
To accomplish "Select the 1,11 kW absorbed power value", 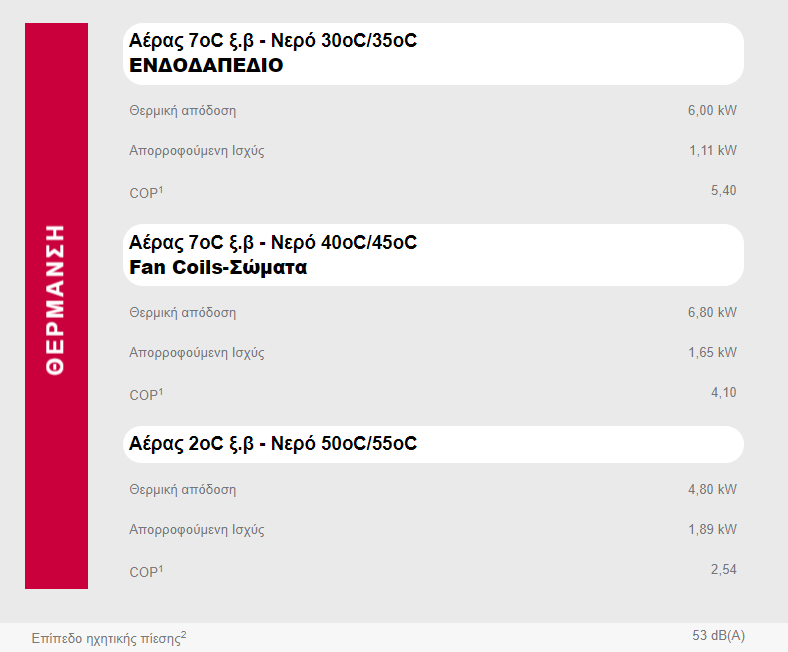I will click(712, 151).
